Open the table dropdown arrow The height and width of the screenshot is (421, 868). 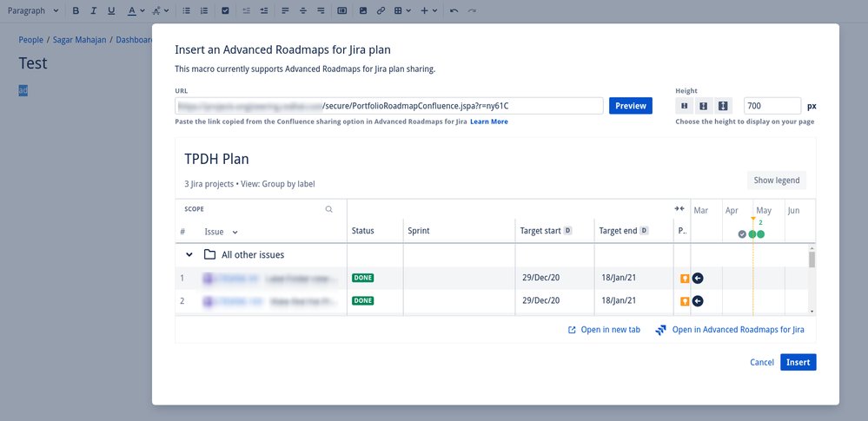[408, 10]
